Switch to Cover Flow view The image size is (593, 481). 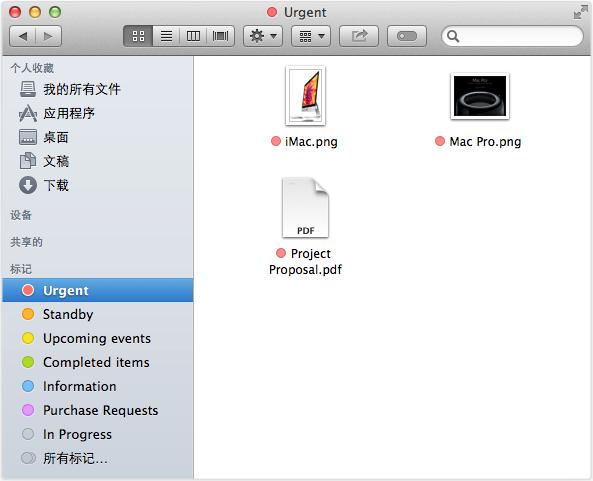pyautogui.click(x=220, y=36)
